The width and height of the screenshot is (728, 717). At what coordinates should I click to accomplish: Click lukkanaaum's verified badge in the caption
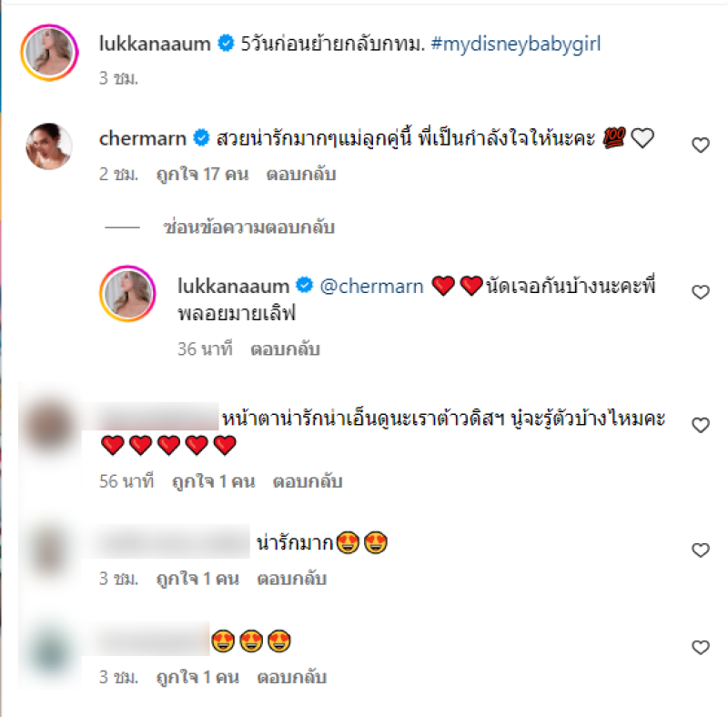coord(226,43)
